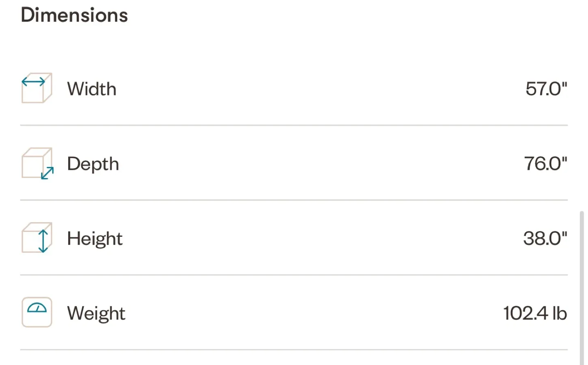Click the divider below the Width row
Screen dimensions: 588x365
(x=294, y=125)
